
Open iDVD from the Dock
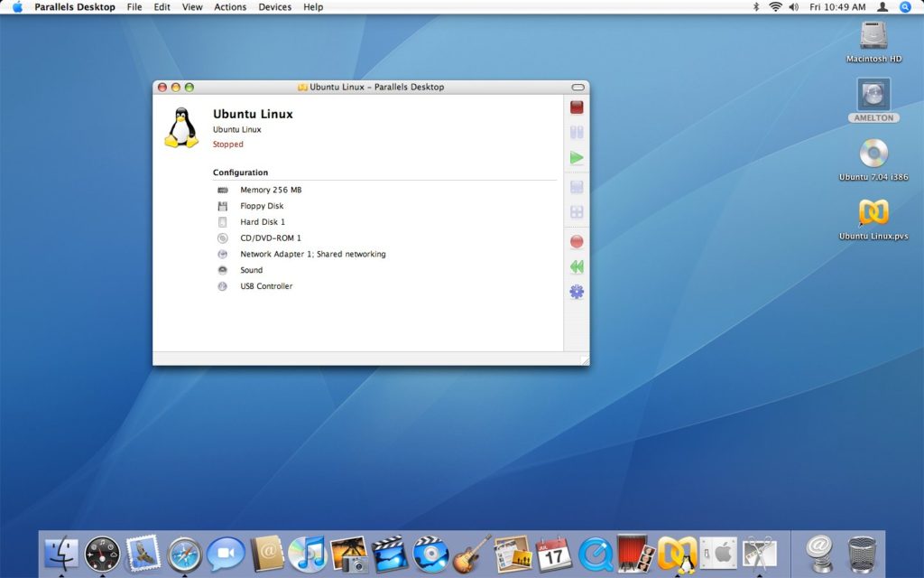[x=430, y=554]
